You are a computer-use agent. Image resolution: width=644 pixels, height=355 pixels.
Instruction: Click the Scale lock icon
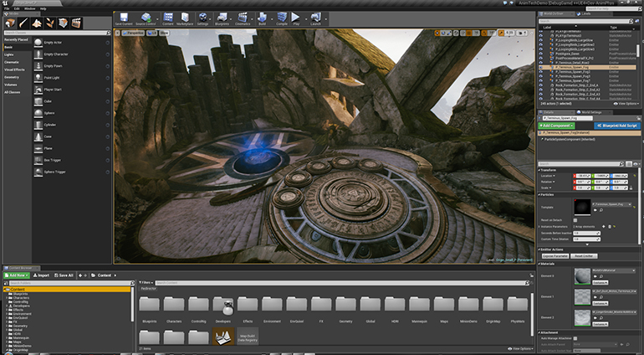pos(631,188)
